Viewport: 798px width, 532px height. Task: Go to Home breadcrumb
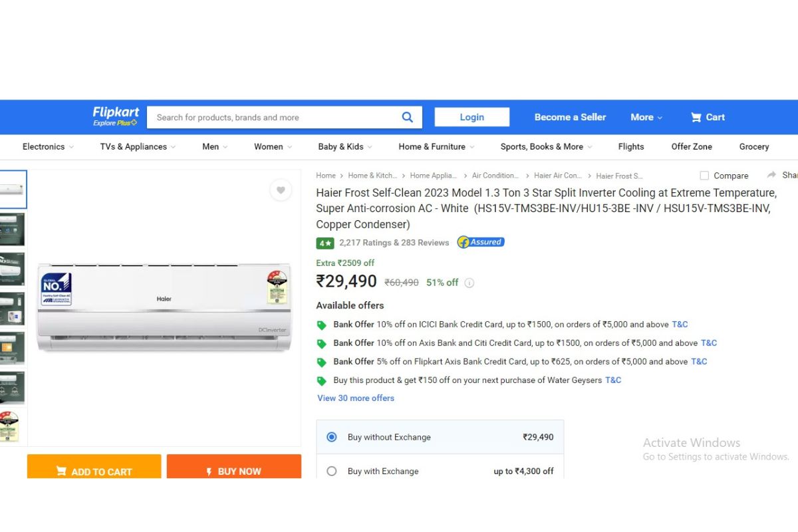pyautogui.click(x=326, y=176)
